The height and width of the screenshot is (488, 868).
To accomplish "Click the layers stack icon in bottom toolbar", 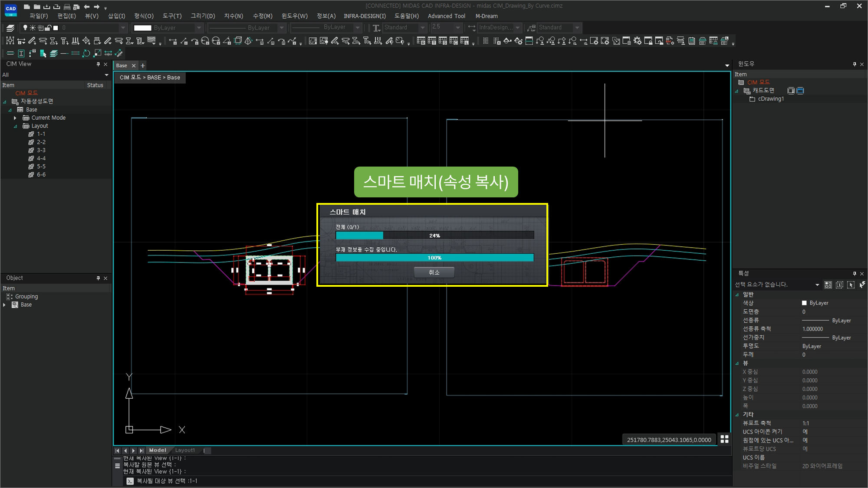I will click(x=54, y=53).
